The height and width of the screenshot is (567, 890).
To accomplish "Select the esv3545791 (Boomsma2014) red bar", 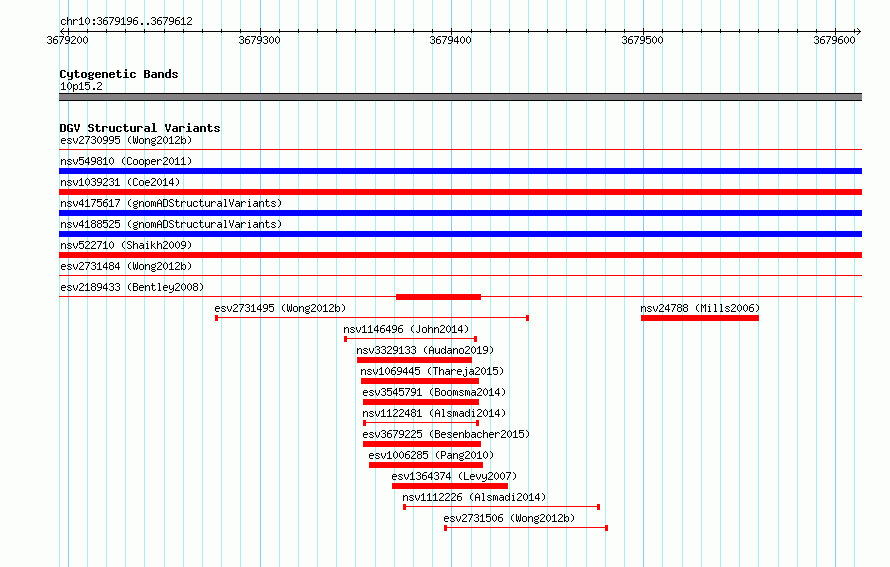I will (421, 402).
